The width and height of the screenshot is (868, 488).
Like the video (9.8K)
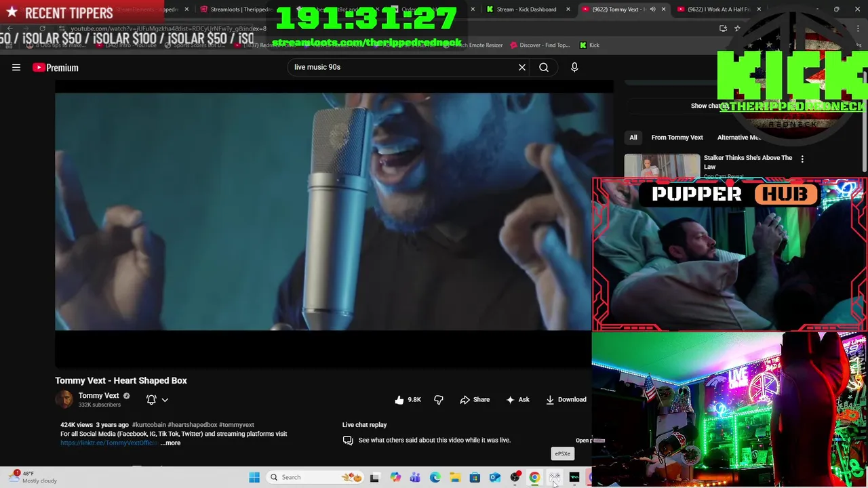pyautogui.click(x=408, y=399)
